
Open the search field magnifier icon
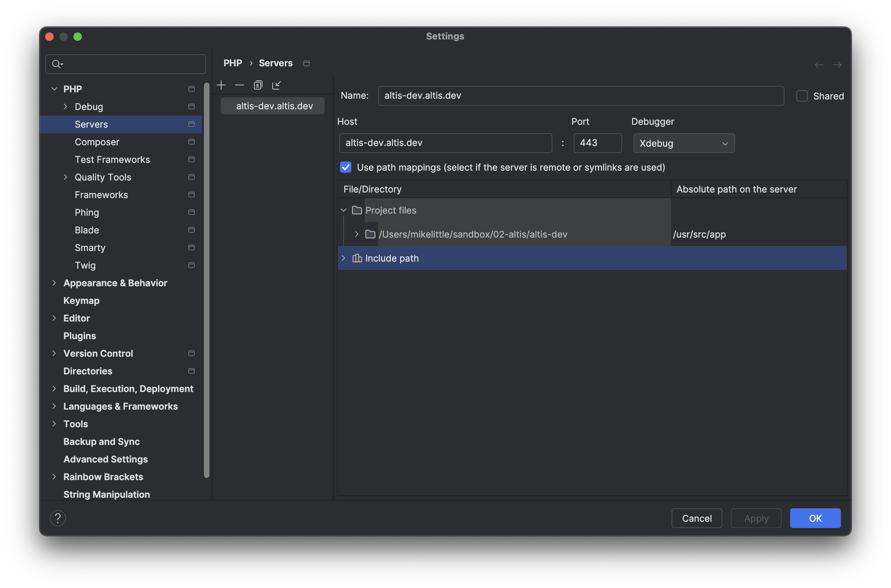click(x=57, y=64)
